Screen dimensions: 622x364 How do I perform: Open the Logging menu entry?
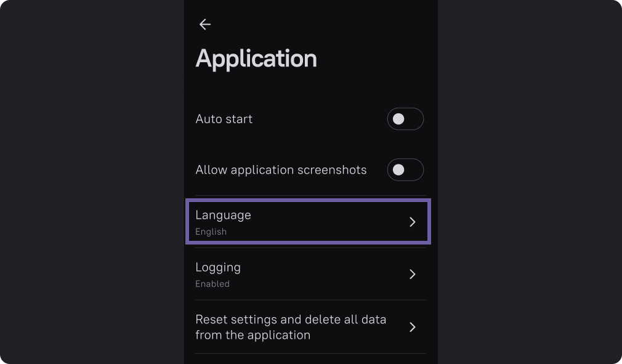(x=218, y=267)
